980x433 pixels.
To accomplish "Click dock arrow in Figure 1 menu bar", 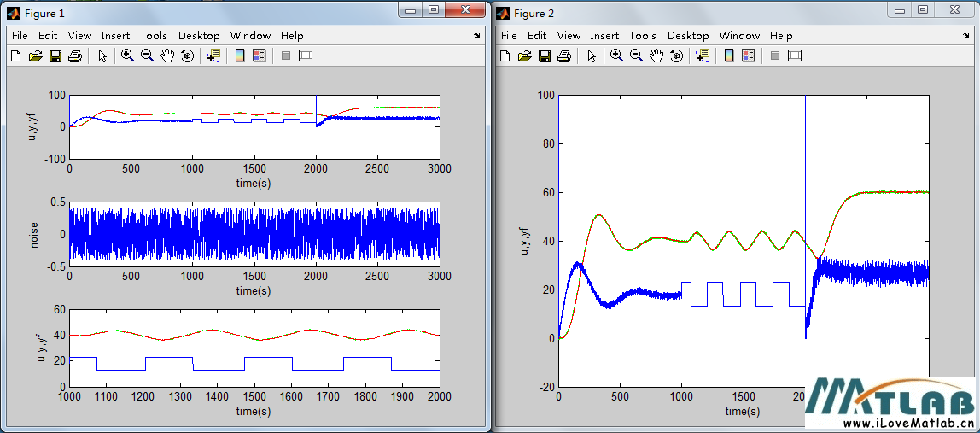I will (x=477, y=36).
